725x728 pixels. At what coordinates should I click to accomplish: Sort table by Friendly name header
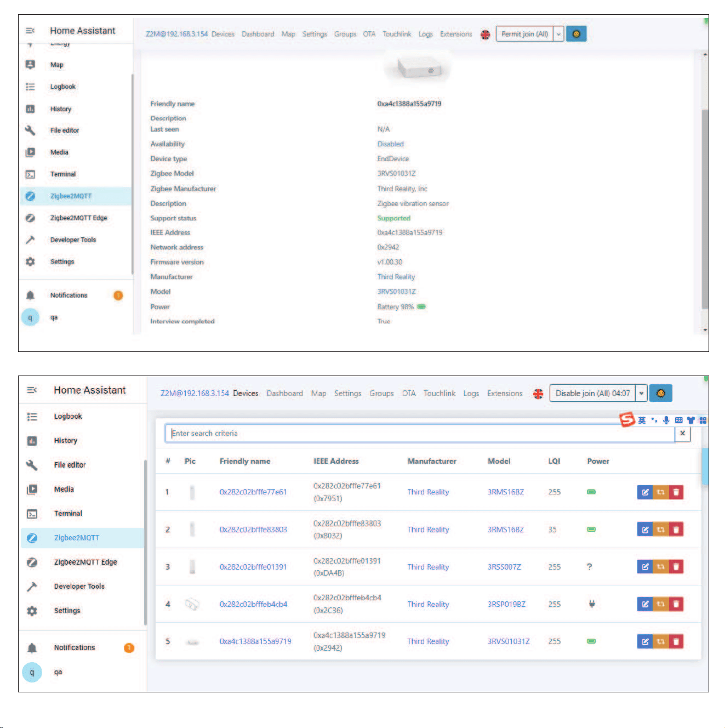(x=245, y=461)
